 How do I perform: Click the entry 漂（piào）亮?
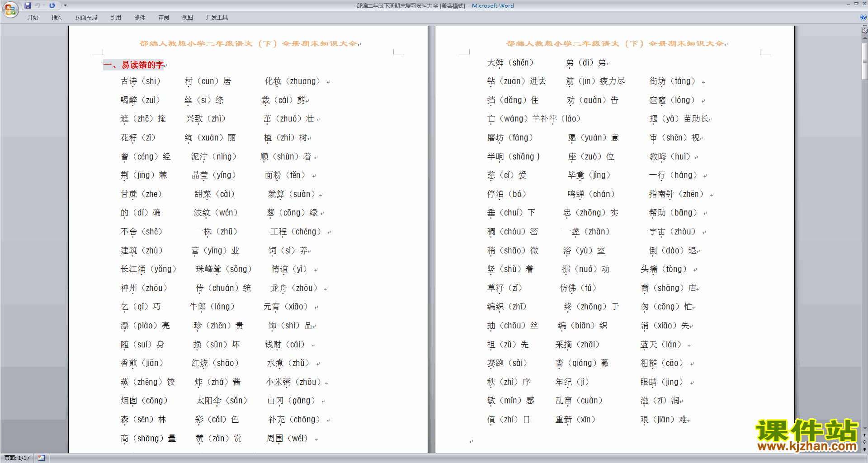point(145,326)
